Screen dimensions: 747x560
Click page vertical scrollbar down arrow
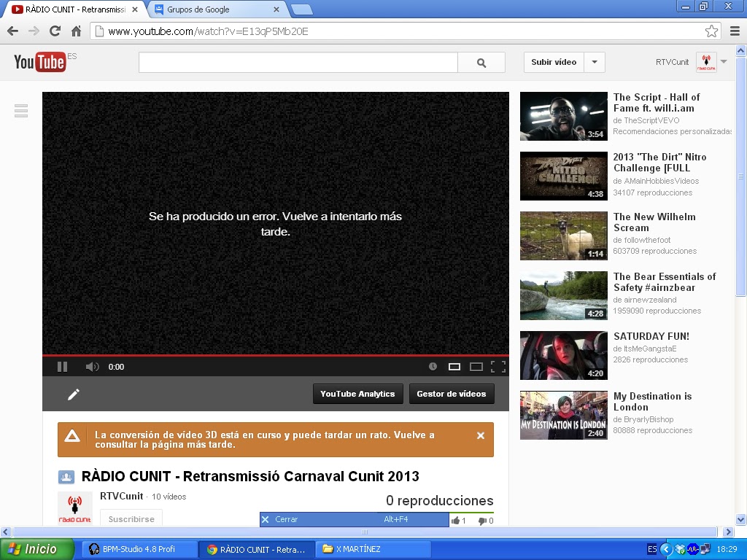click(x=741, y=519)
